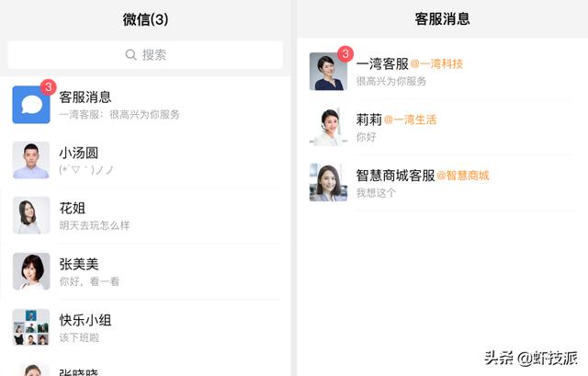Open 小汤圆's avatar
This screenshot has height=376, width=588.
pyautogui.click(x=31, y=160)
